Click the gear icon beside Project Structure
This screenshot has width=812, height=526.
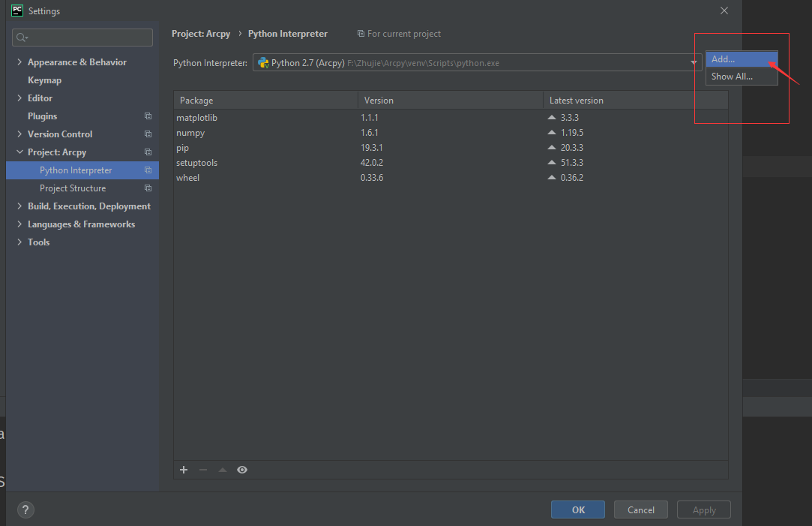pyautogui.click(x=148, y=188)
